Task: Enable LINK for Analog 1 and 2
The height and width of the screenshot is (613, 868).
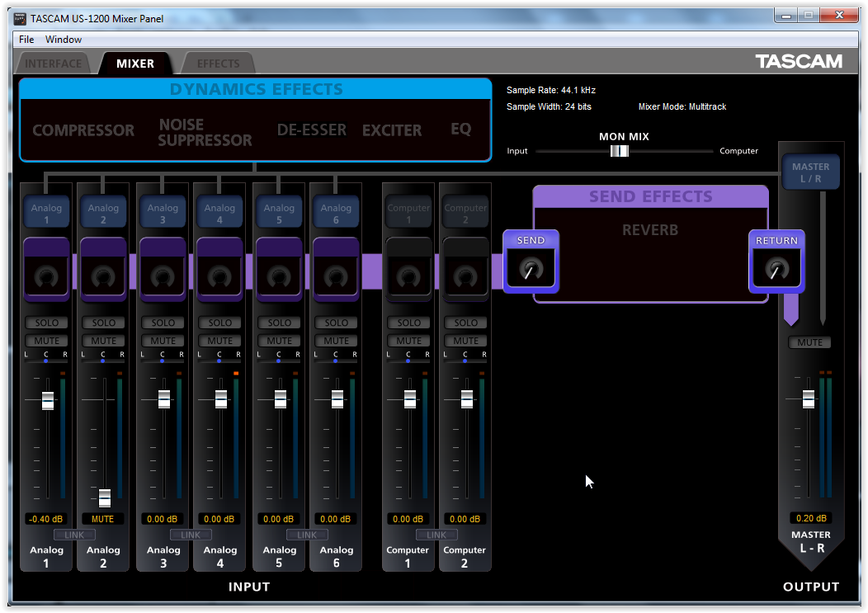Action: 75,535
